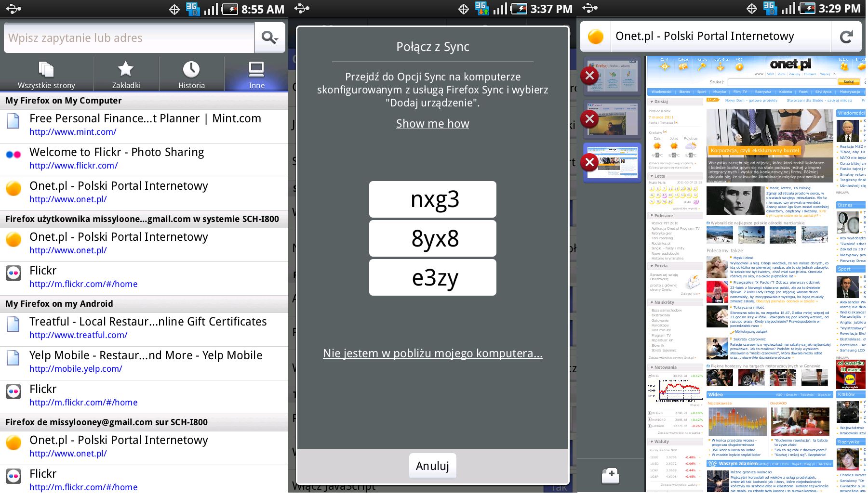Click the Anuluj button in Sync dialog
The height and width of the screenshot is (495, 868).
click(x=432, y=466)
